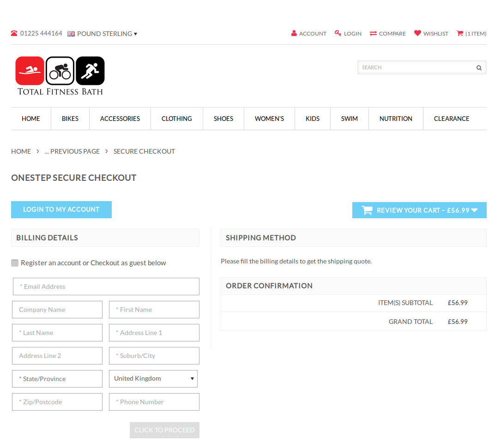Viewport: 501px width, 448px height.
Task: Click the Account person icon
Action: click(294, 33)
